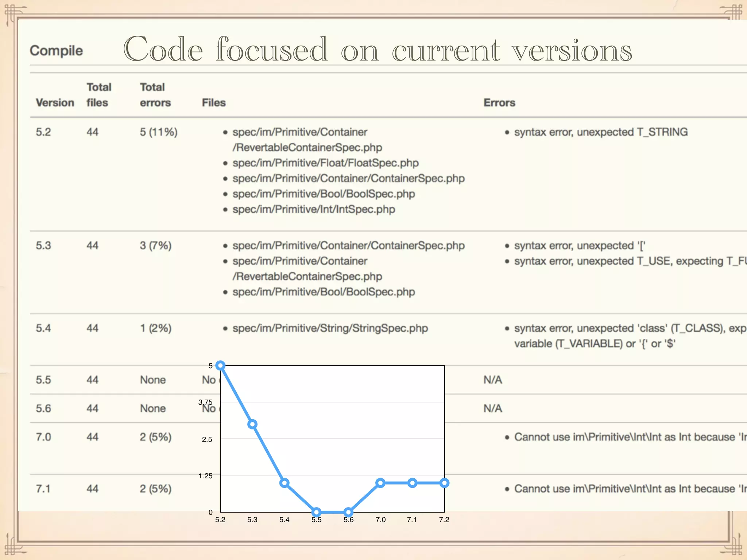
Task: Select version cell '5.2'
Action: 43,132
